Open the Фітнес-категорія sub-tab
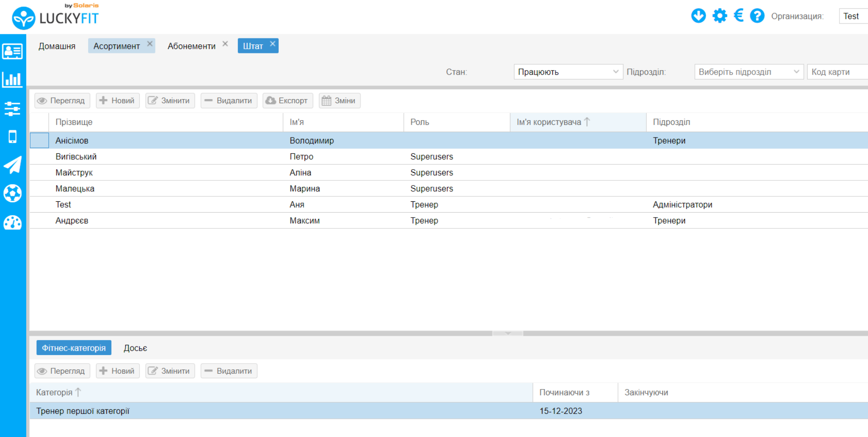This screenshot has height=437, width=868. [x=74, y=348]
